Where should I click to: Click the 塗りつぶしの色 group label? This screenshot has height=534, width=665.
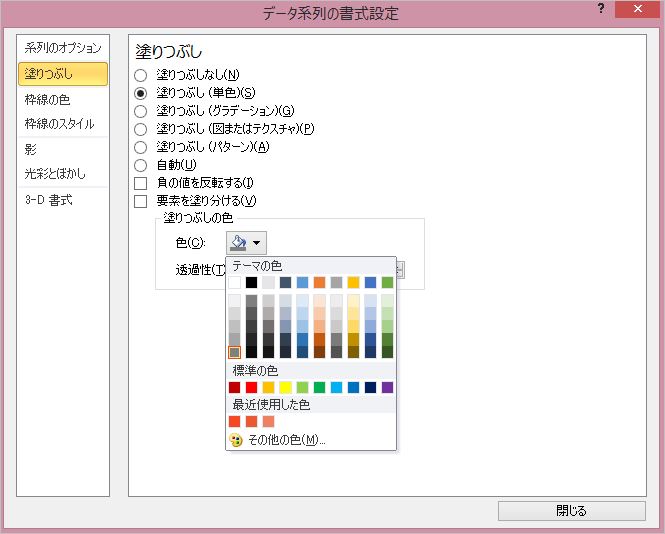coord(198,218)
